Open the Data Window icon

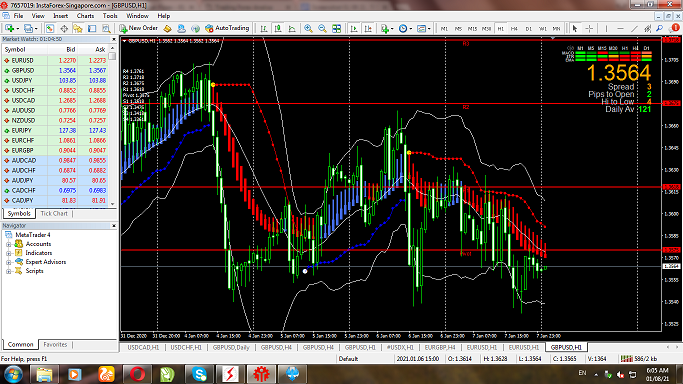click(64, 28)
